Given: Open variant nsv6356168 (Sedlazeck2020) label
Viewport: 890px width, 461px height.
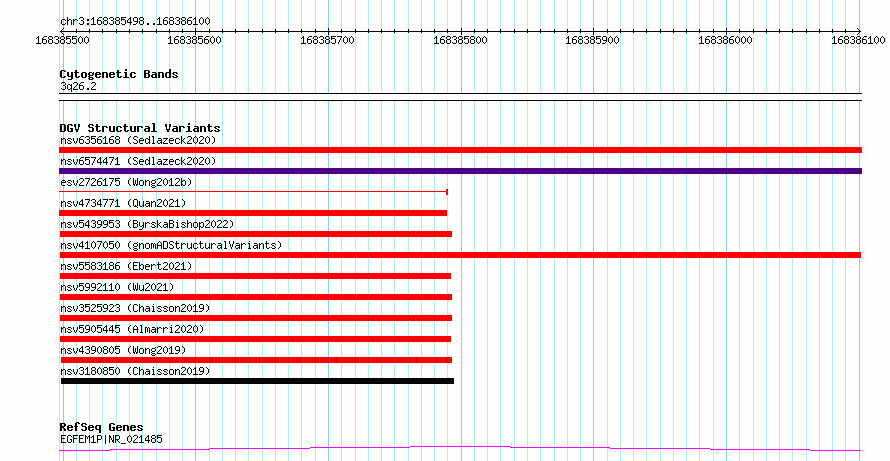Looking at the screenshot, I should pos(138,140).
